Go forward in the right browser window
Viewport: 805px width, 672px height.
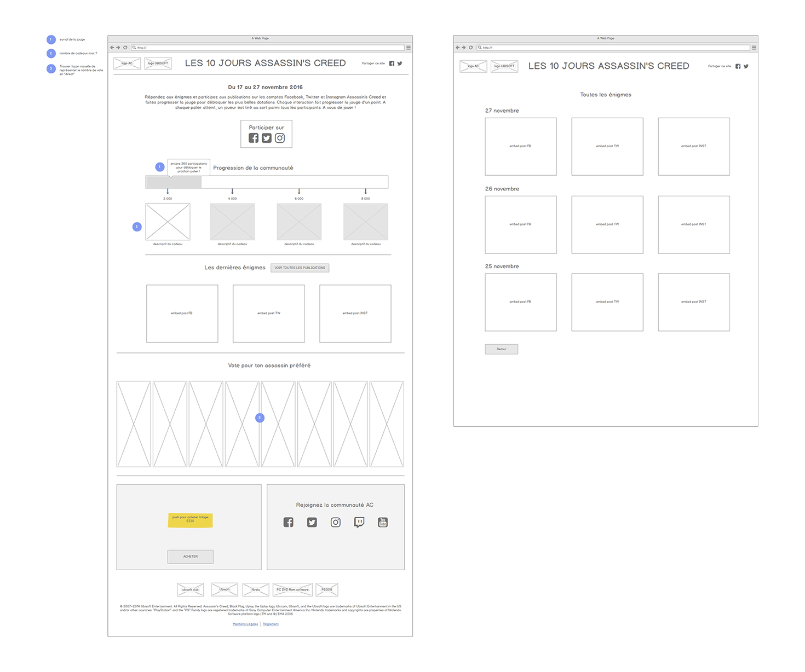click(x=464, y=48)
